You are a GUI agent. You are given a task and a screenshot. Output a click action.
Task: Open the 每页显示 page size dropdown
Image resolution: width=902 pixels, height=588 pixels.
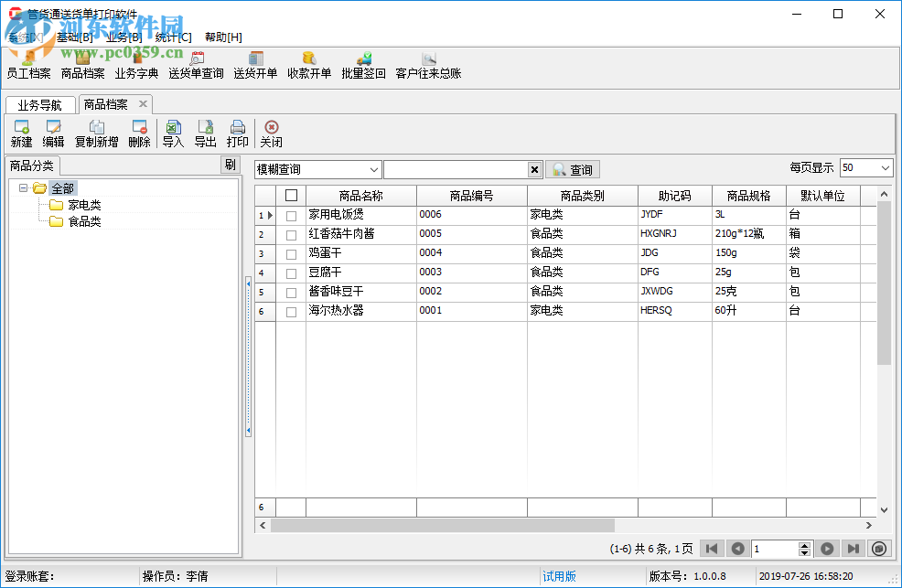[x=885, y=168]
